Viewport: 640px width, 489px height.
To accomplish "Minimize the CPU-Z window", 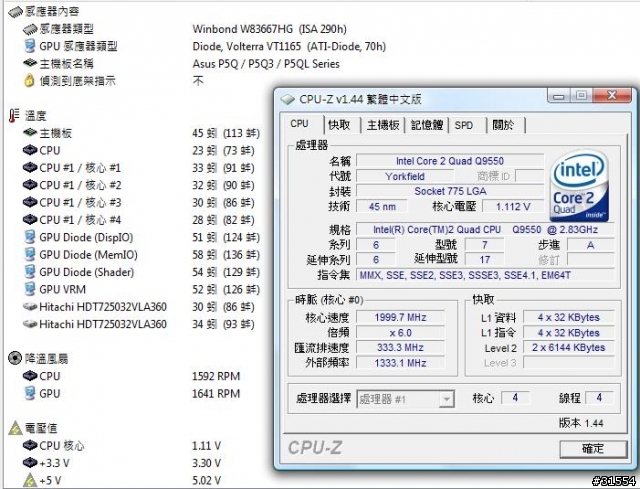I will [x=559, y=97].
